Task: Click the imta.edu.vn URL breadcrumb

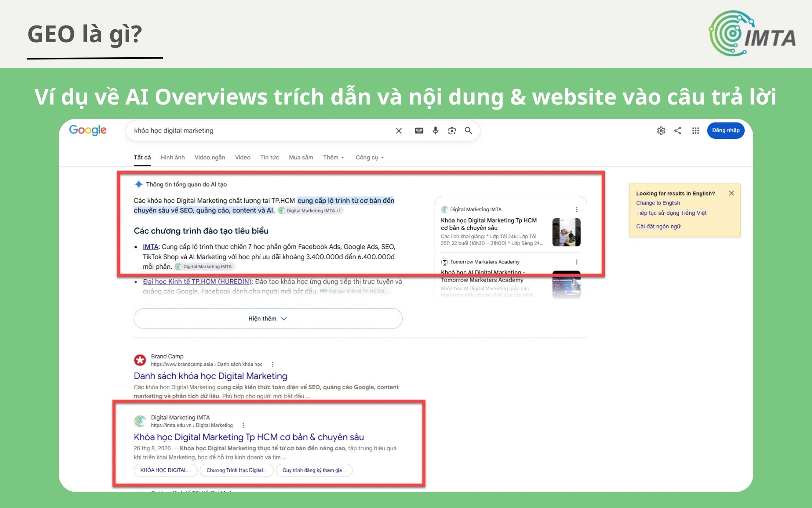Action: tap(192, 425)
